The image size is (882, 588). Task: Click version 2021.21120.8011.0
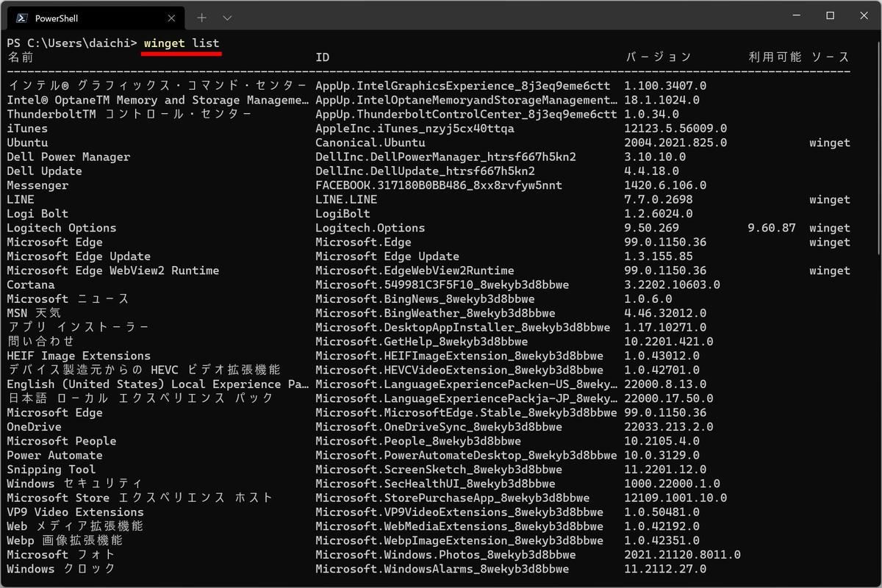683,555
